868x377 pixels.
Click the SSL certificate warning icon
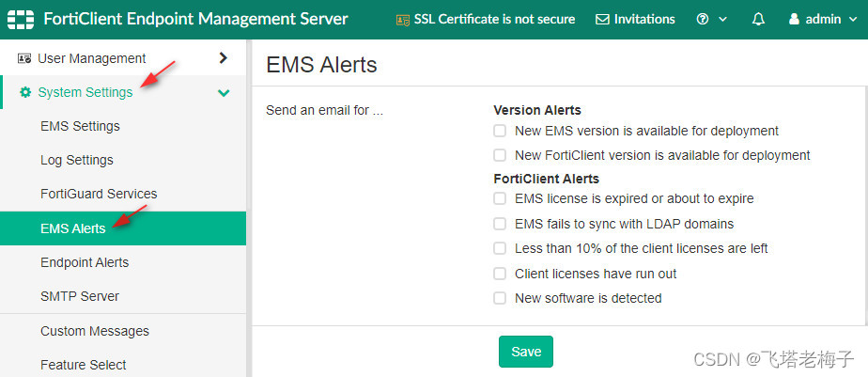pyautogui.click(x=402, y=20)
